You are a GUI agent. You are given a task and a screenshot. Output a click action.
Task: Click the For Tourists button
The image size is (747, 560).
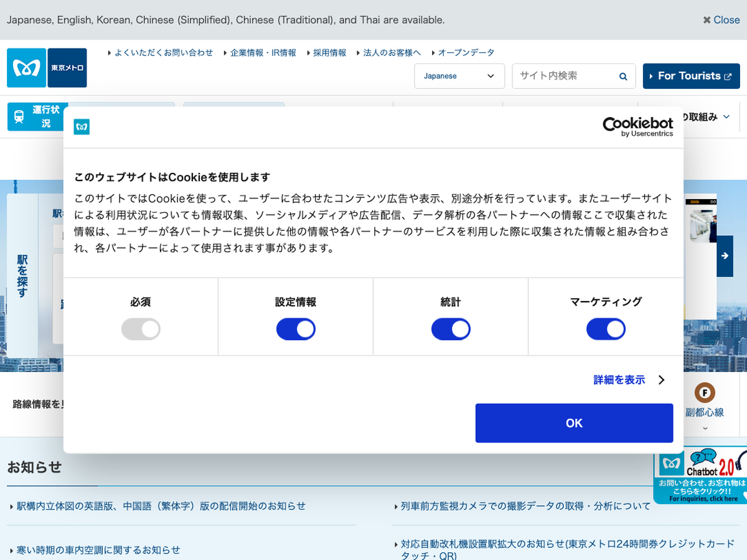pyautogui.click(x=691, y=76)
